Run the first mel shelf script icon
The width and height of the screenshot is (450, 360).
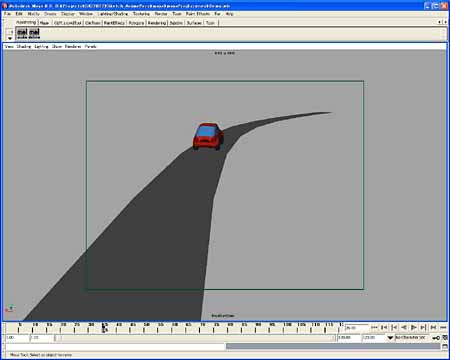pos(22,33)
